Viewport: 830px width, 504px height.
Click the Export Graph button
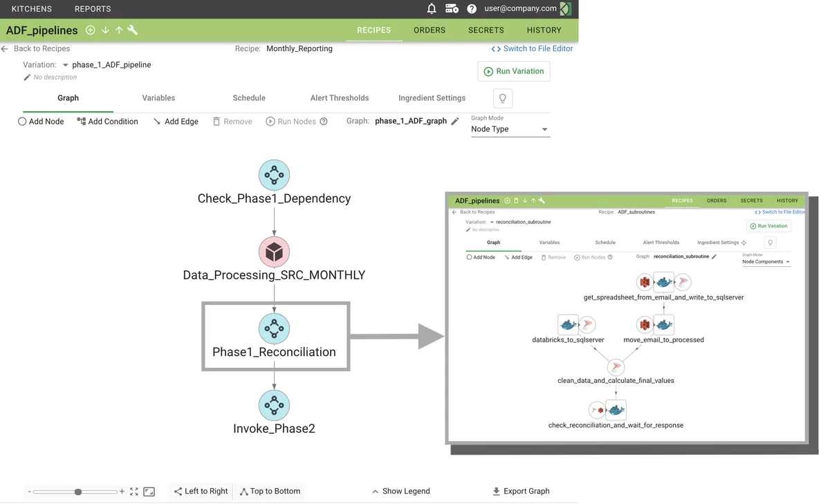click(521, 492)
